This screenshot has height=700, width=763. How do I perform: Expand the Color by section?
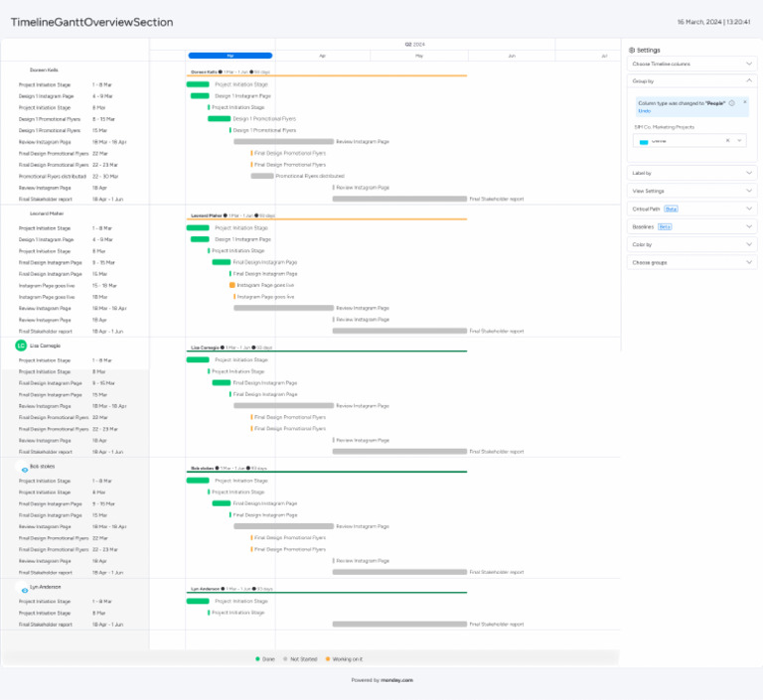click(748, 244)
